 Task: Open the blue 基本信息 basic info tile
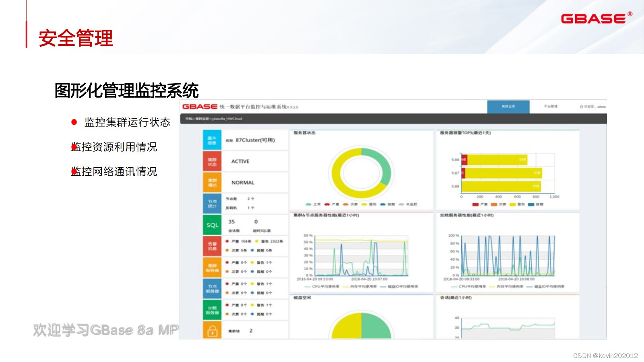pos(212,140)
